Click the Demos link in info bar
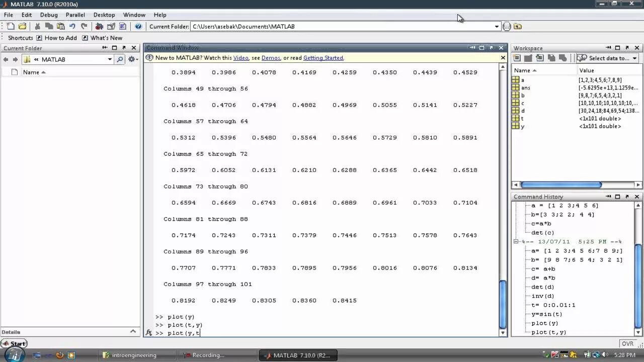This screenshot has width=644, height=362. (x=271, y=58)
